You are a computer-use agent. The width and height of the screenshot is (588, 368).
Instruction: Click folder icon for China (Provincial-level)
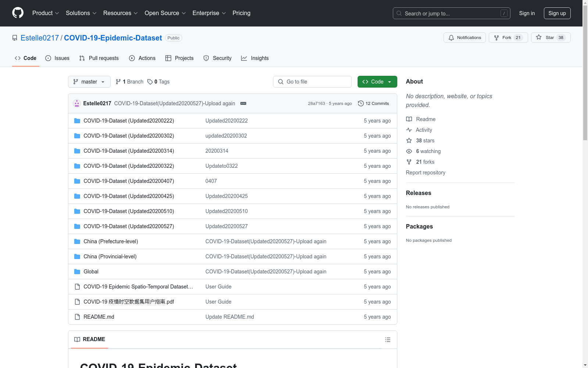click(77, 256)
